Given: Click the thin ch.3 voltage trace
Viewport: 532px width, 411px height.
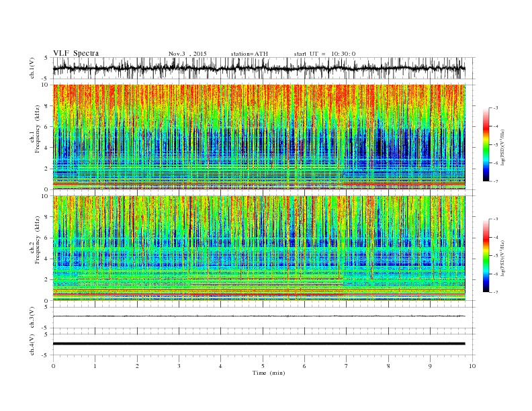Looking at the screenshot, I should point(259,316).
